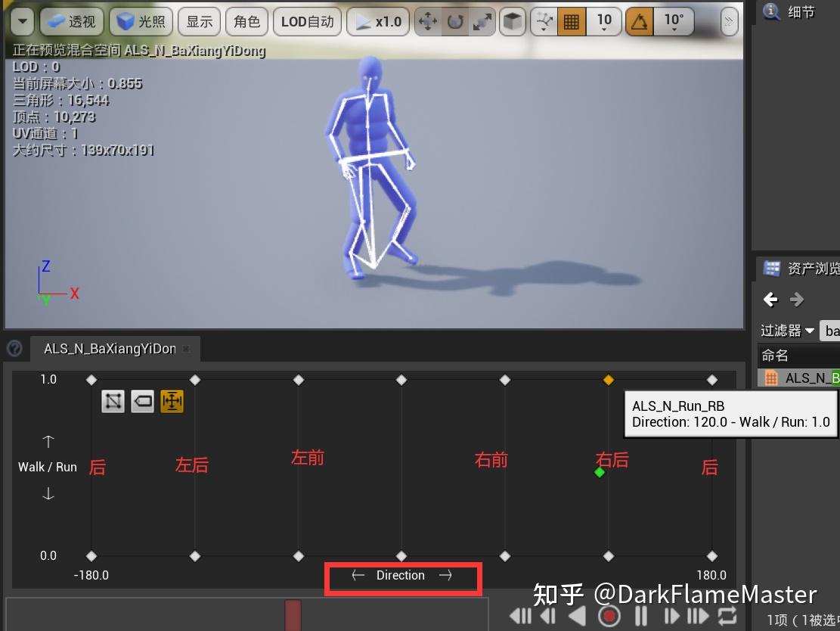Image resolution: width=840 pixels, height=631 pixels.
Task: Click the LOD自动 button
Action: point(307,21)
